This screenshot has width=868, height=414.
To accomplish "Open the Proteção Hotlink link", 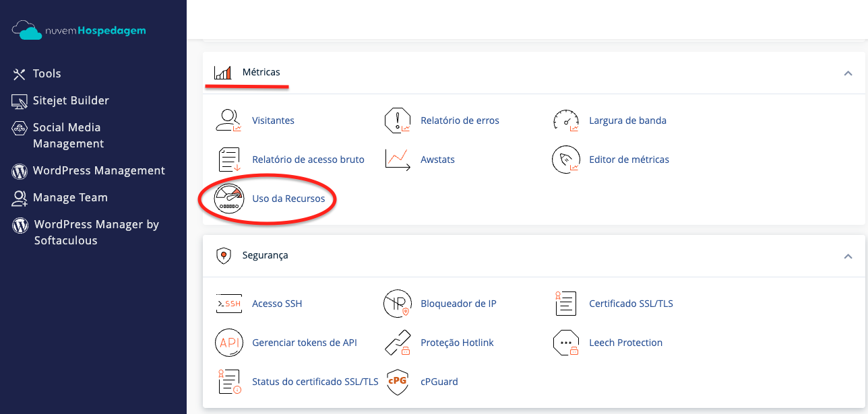I will [x=457, y=343].
